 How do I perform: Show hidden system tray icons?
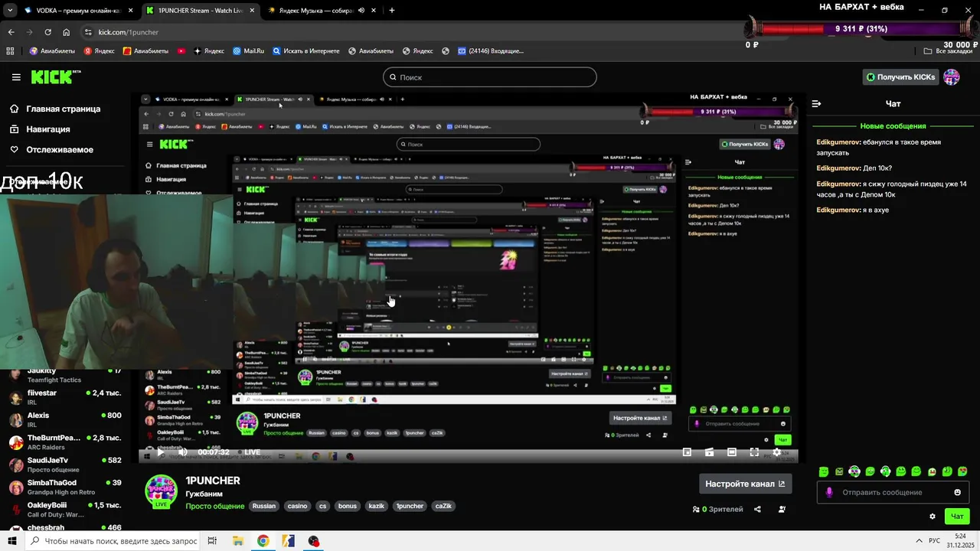(919, 541)
